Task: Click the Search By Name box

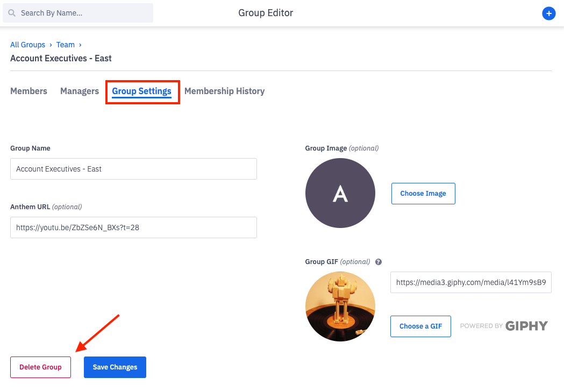Action: [77, 12]
